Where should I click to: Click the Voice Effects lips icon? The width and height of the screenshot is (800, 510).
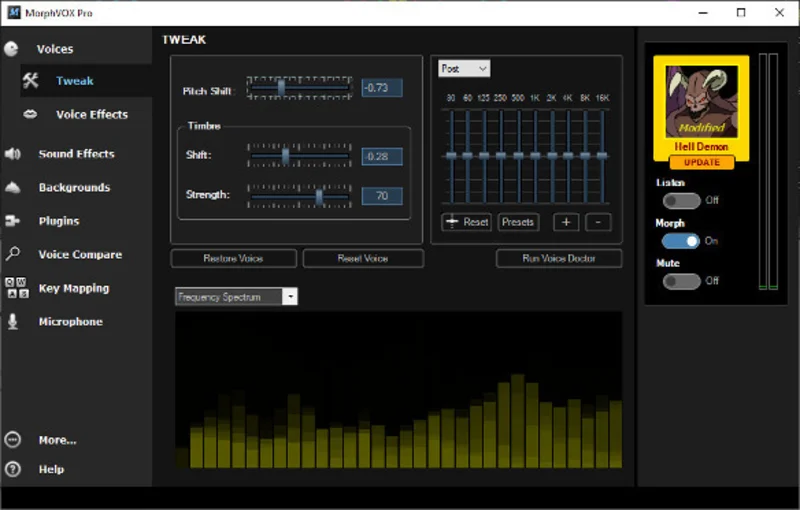[30, 114]
